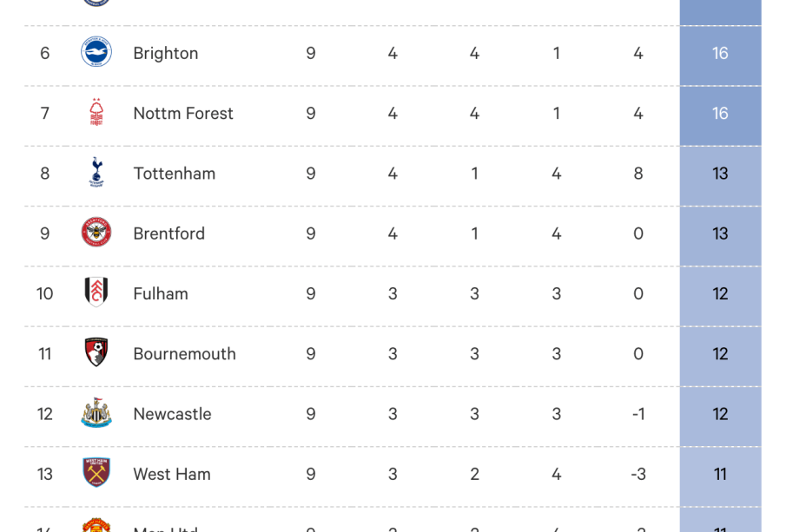Image resolution: width=786 pixels, height=532 pixels.
Task: Select the Newcastle team name
Action: point(172,414)
